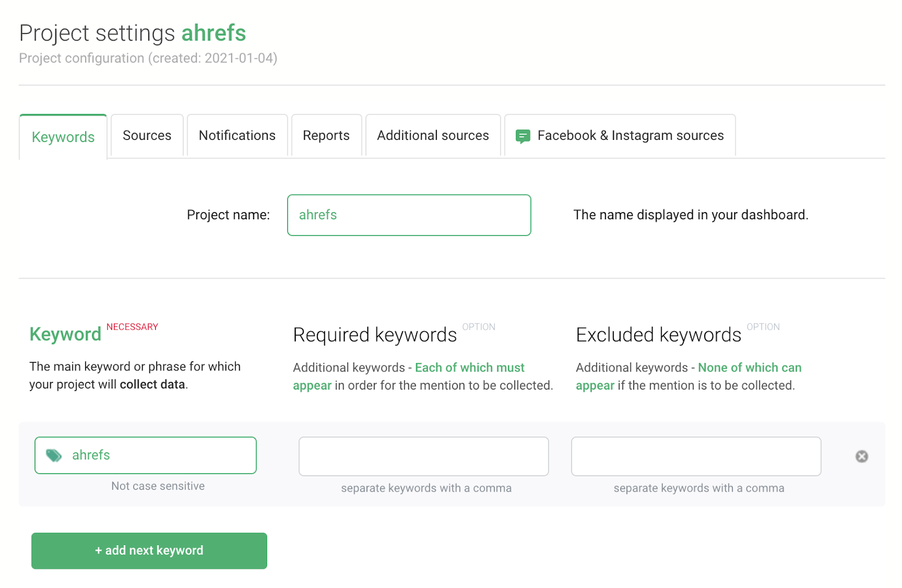
Task: Open the Additional sources tab
Action: click(x=433, y=136)
